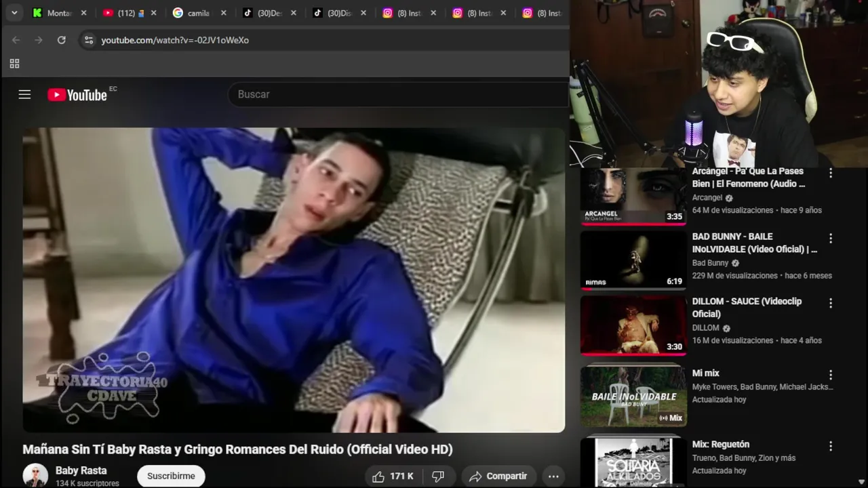The width and height of the screenshot is (868, 488).
Task: Close the Google 'camila' tab
Action: tap(224, 13)
